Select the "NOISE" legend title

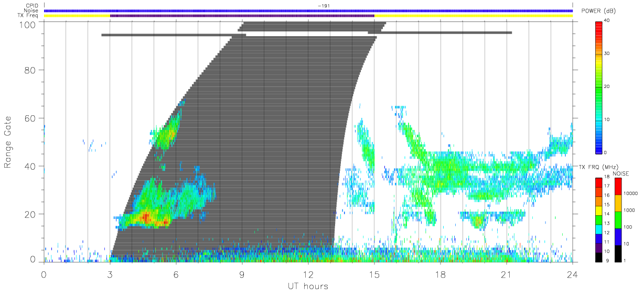[x=620, y=173]
